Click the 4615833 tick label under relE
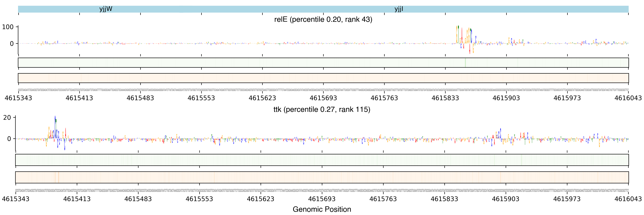This screenshot has height=215, width=644. 445,98
